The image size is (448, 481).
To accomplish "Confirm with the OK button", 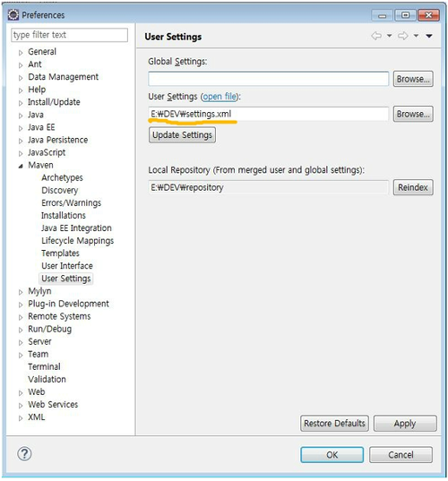I will pos(332,455).
